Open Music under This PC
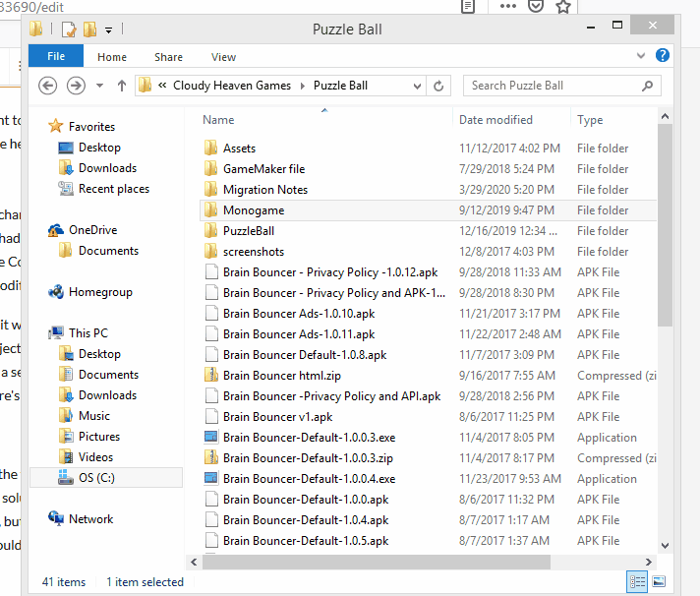This screenshot has height=596, width=700. click(94, 416)
